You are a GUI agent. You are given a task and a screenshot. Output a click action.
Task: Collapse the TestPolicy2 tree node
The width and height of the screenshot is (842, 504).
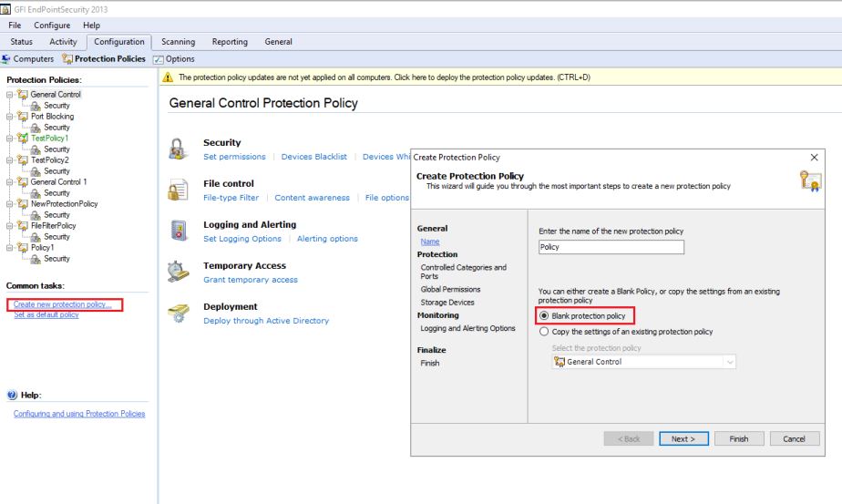pyautogui.click(x=10, y=160)
